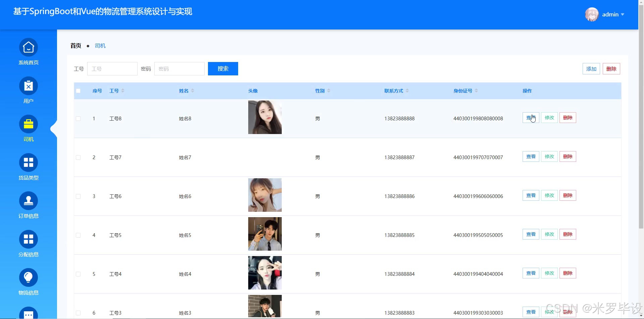The image size is (644, 319).
Task: Click the 工号5 cell
Action: pos(115,235)
